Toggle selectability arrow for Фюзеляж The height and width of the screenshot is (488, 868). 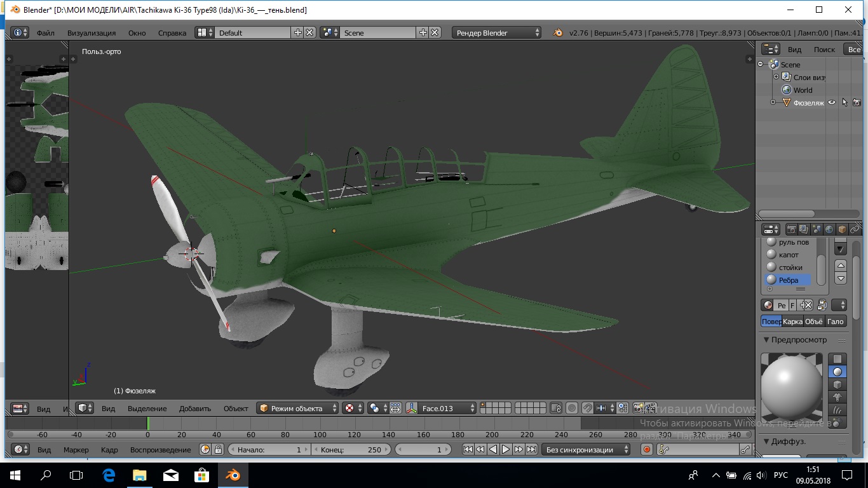point(844,102)
